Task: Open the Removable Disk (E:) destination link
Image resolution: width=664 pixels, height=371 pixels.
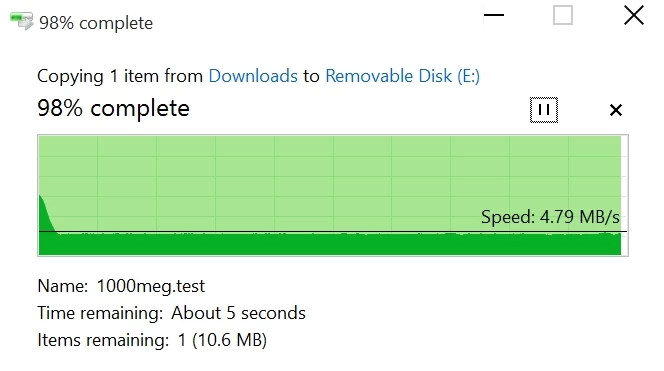Action: point(402,76)
